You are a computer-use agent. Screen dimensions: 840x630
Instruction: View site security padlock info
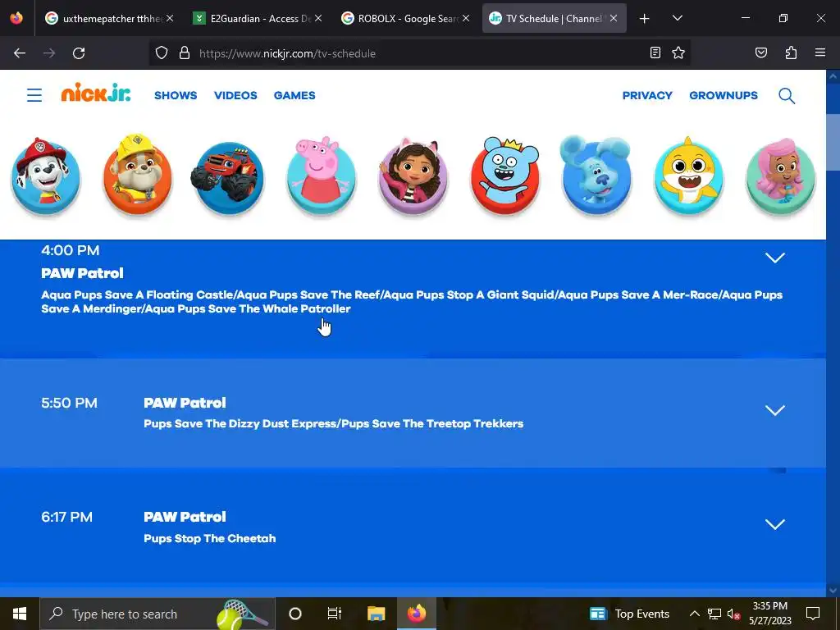pyautogui.click(x=185, y=53)
